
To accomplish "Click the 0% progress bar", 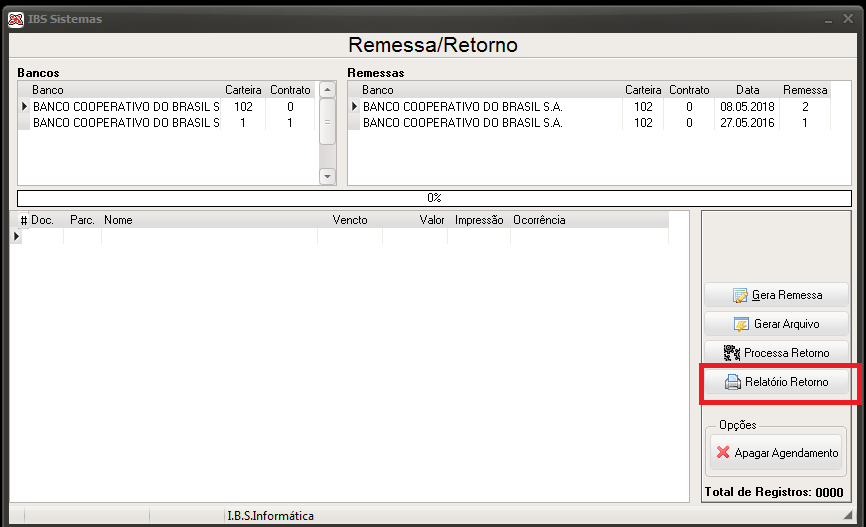I will pyautogui.click(x=434, y=198).
